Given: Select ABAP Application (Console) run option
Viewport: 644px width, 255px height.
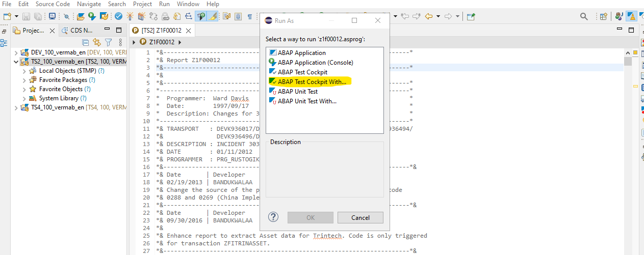Looking at the screenshot, I should coord(315,63).
